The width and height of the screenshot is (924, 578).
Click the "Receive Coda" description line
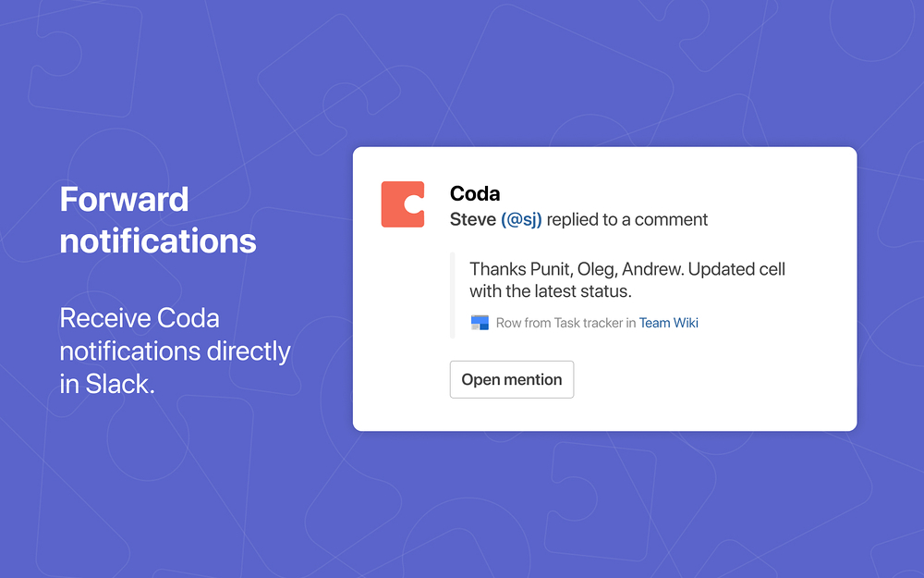pos(140,318)
